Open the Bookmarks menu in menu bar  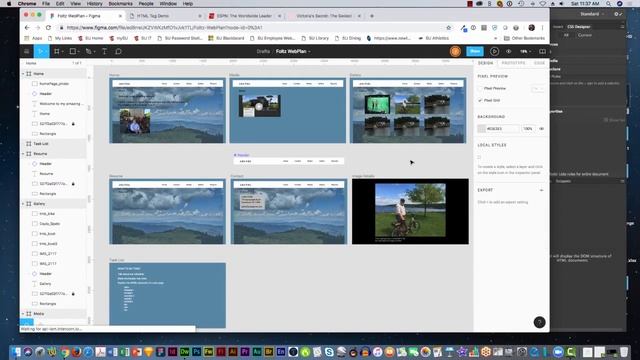(x=120, y=4)
